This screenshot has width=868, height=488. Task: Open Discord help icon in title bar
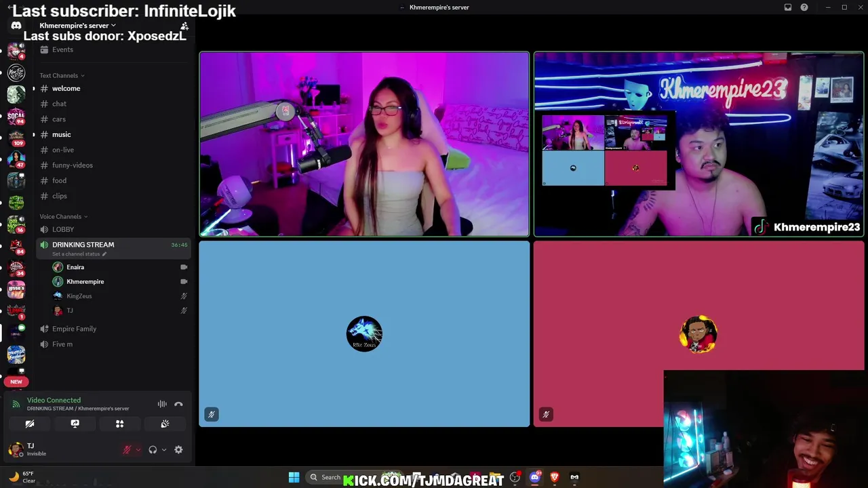(x=804, y=7)
